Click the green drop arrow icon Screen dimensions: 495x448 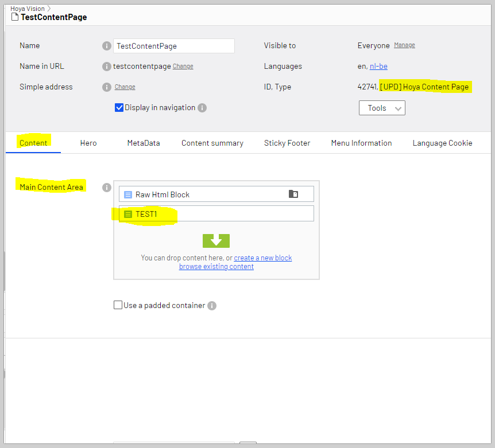[216, 241]
